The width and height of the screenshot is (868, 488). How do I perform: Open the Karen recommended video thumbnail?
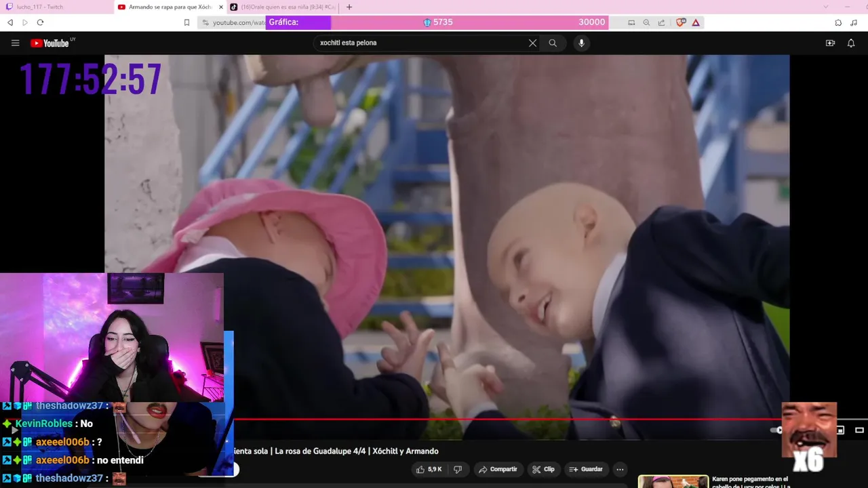(x=673, y=482)
